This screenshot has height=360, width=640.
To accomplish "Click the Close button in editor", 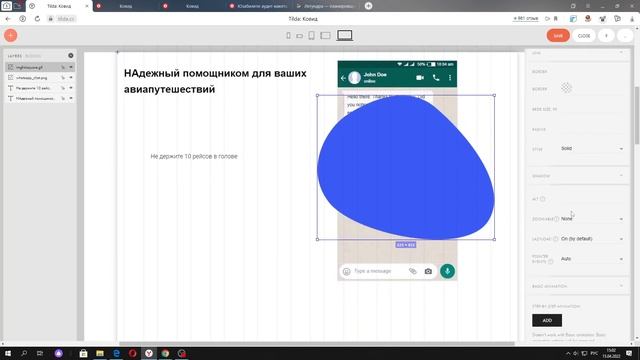I will [584, 36].
